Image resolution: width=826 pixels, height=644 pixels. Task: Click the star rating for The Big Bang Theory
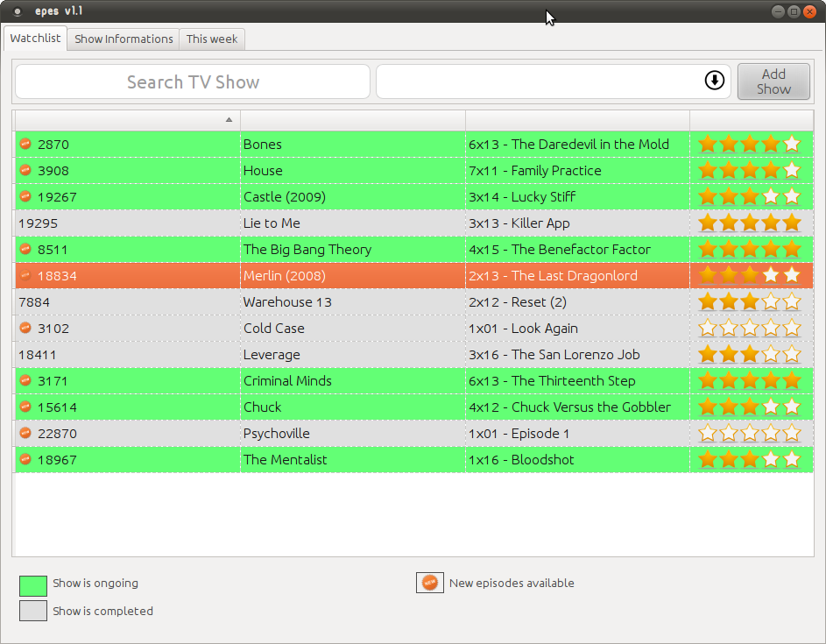point(749,249)
